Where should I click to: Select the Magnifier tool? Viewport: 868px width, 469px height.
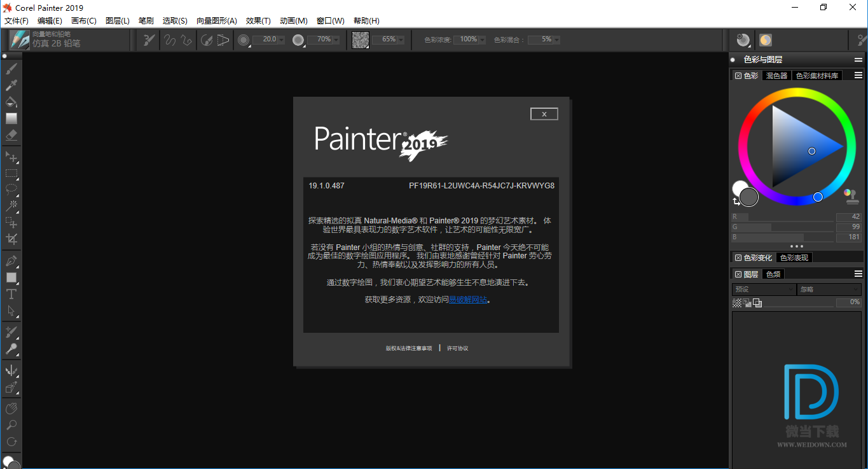coord(11,425)
